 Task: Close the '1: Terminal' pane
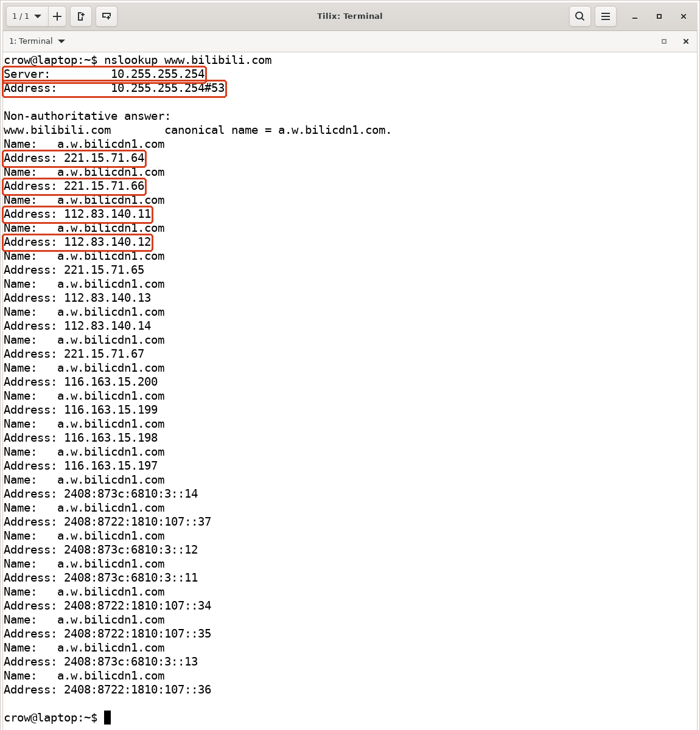[686, 41]
